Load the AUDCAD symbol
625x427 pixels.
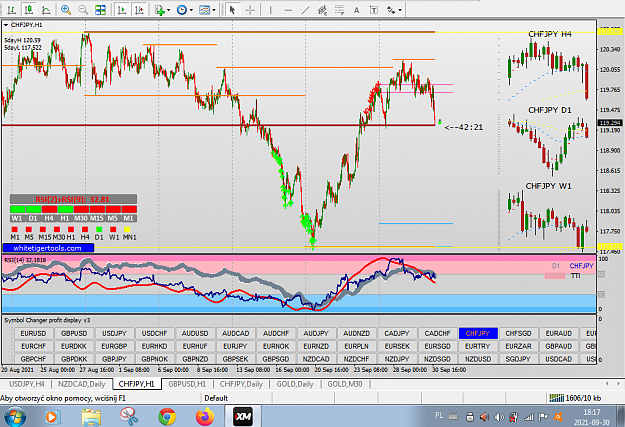(236, 333)
